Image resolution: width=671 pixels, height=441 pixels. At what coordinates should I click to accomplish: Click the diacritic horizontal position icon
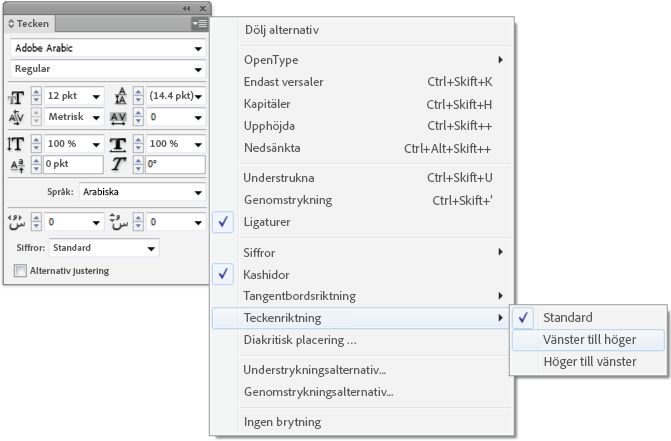click(17, 222)
